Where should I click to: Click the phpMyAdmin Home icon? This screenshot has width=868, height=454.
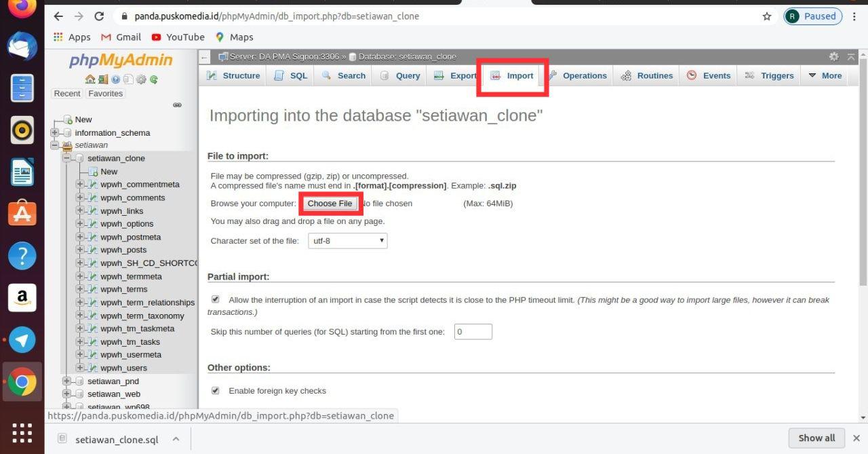(x=90, y=79)
